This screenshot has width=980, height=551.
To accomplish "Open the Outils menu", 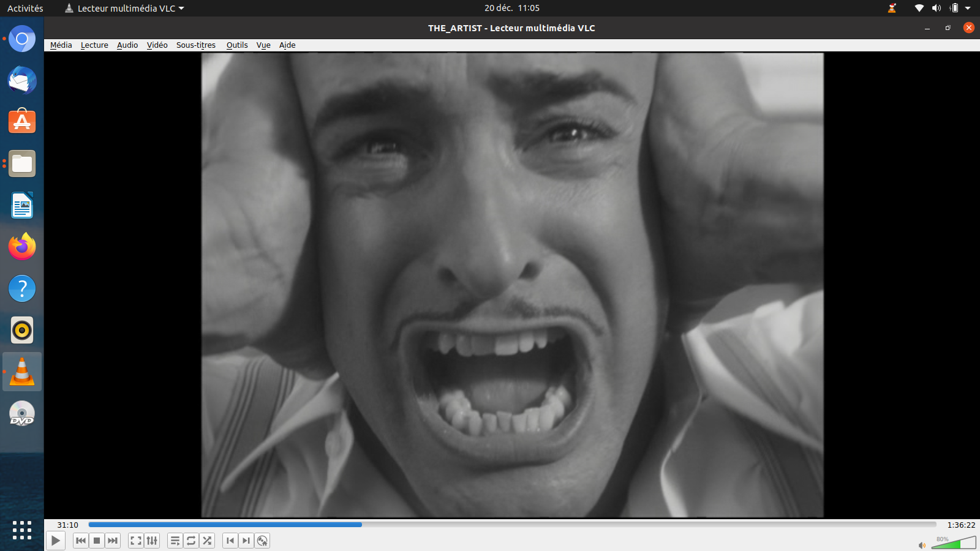I will (236, 45).
